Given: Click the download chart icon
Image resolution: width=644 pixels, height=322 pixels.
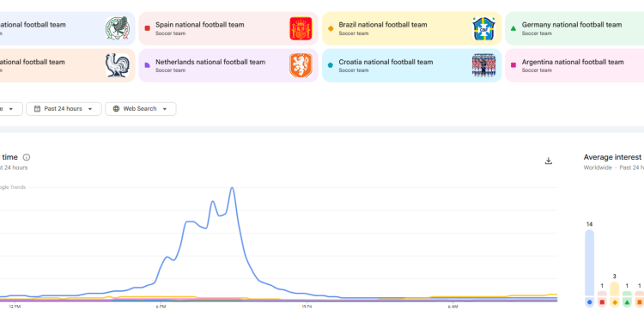Looking at the screenshot, I should (x=549, y=161).
